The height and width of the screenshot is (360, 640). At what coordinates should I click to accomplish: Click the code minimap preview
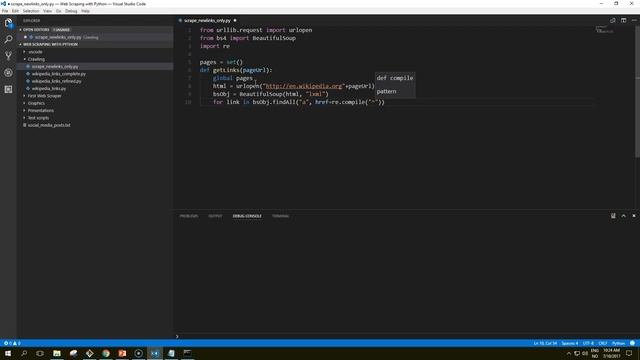click(604, 30)
